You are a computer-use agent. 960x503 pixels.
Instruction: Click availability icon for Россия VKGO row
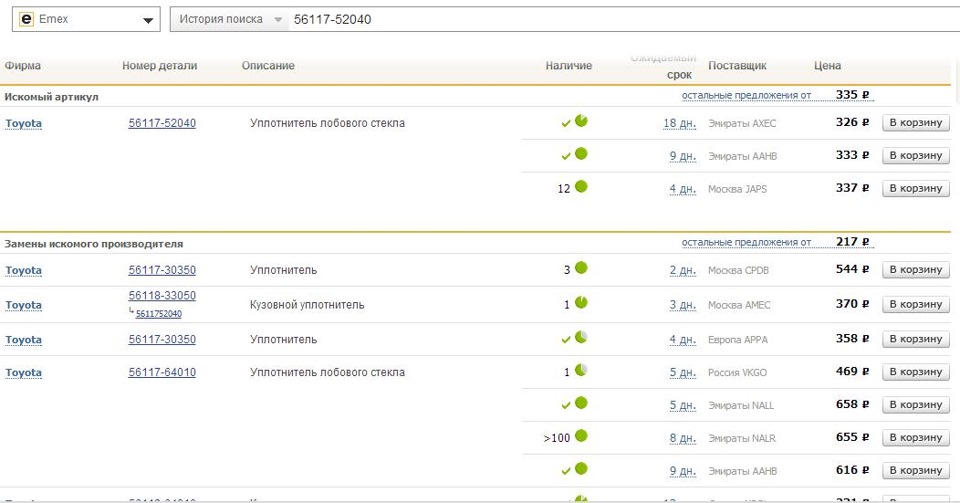coord(581,371)
